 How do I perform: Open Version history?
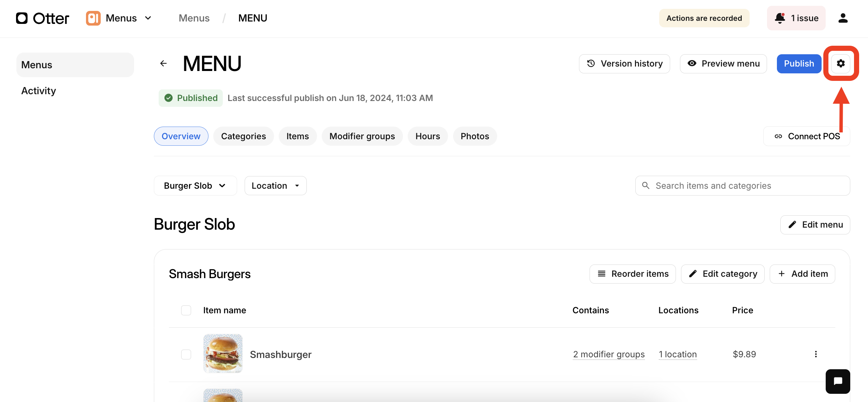(x=624, y=63)
